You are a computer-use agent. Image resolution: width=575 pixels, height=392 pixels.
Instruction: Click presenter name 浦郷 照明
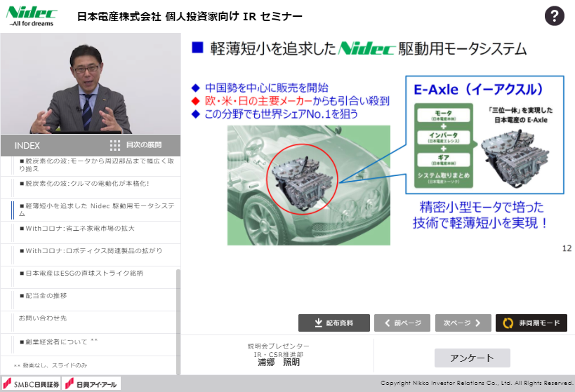point(279,363)
